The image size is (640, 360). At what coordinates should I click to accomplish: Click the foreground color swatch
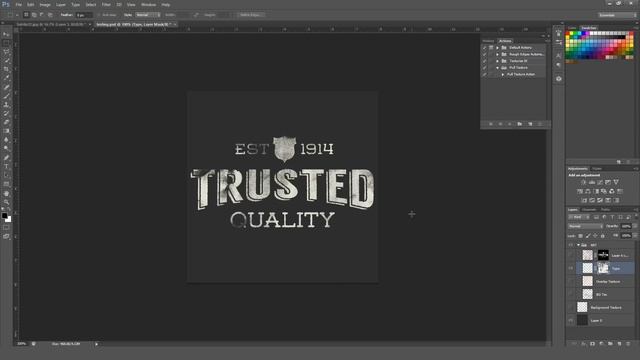click(4, 216)
